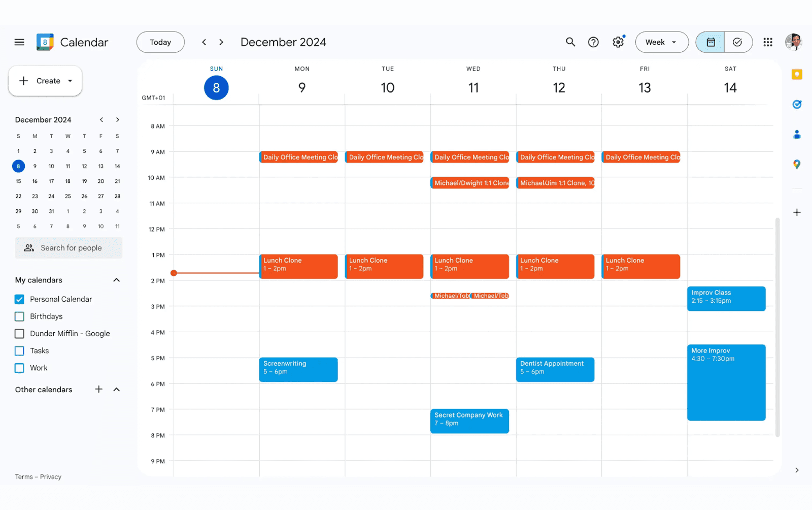Open Google Keep in the side panel

(797, 74)
